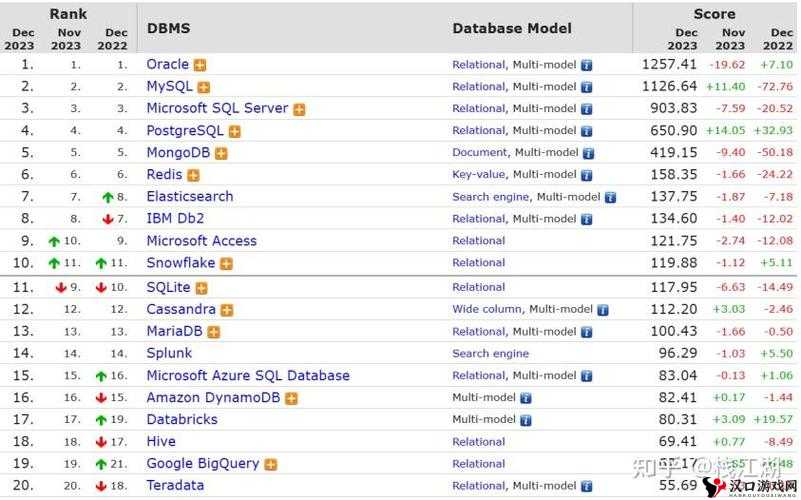This screenshot has height=500, width=801.
Task: Follow the Splunk link
Action: [x=169, y=353]
